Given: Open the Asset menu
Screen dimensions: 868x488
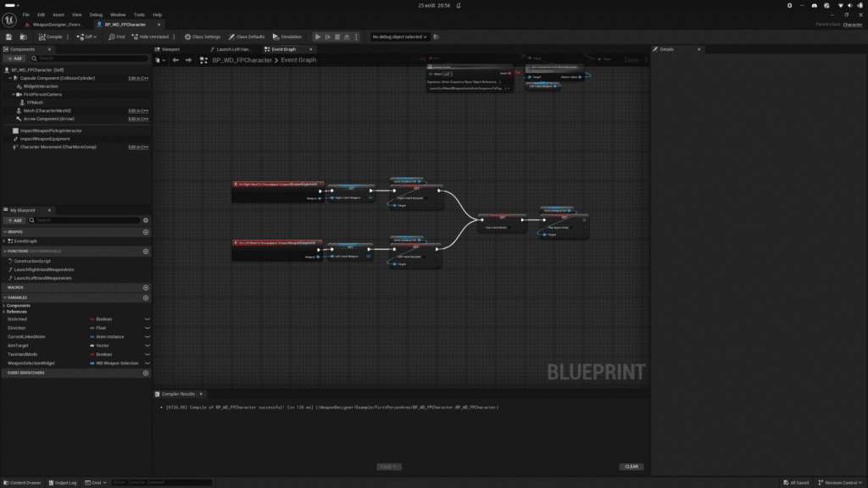Looking at the screenshot, I should point(58,15).
